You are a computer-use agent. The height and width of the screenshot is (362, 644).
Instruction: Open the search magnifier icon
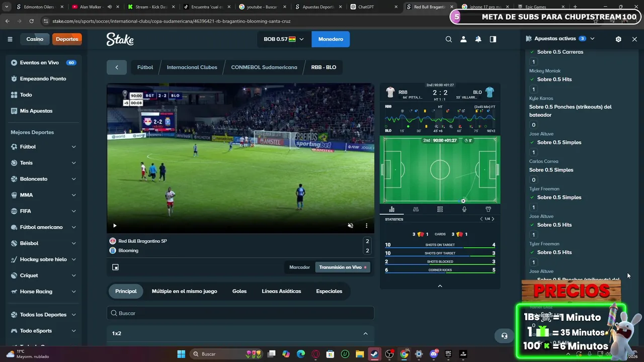[449, 39]
